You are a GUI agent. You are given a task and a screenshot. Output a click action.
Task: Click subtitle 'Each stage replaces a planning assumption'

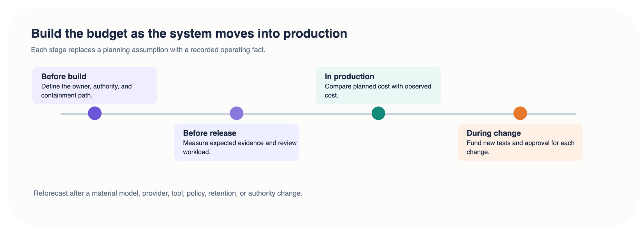(x=148, y=50)
